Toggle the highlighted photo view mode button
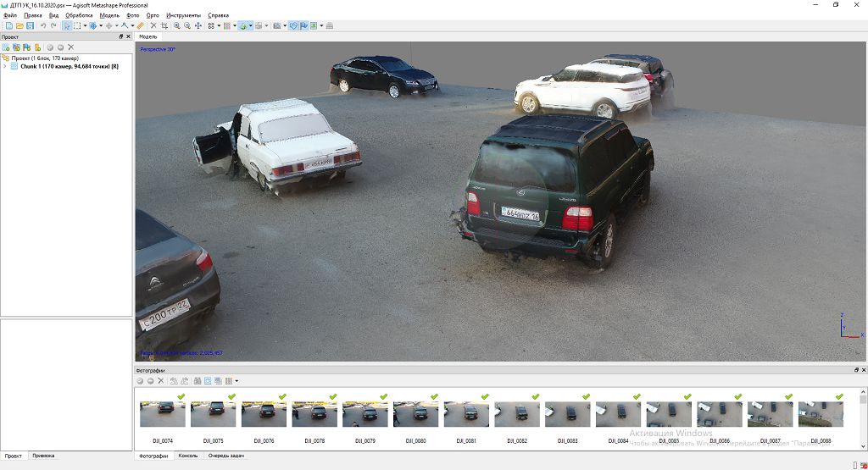 point(208,381)
